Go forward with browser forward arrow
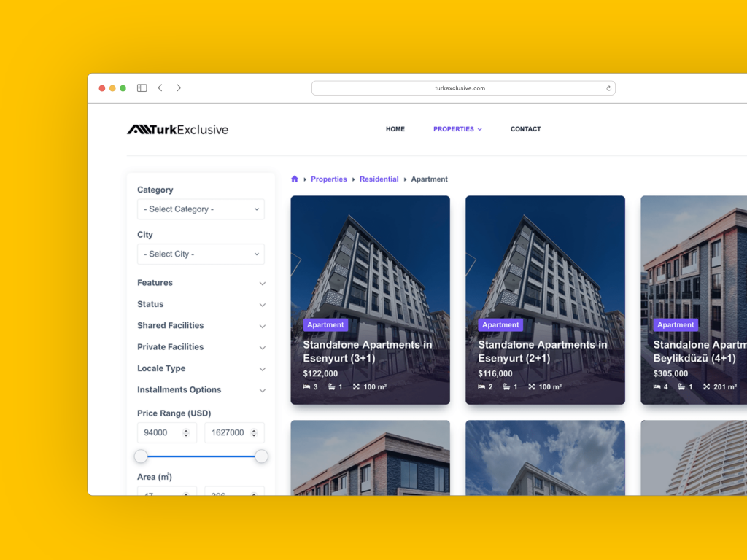Image resolution: width=747 pixels, height=560 pixels. [179, 88]
